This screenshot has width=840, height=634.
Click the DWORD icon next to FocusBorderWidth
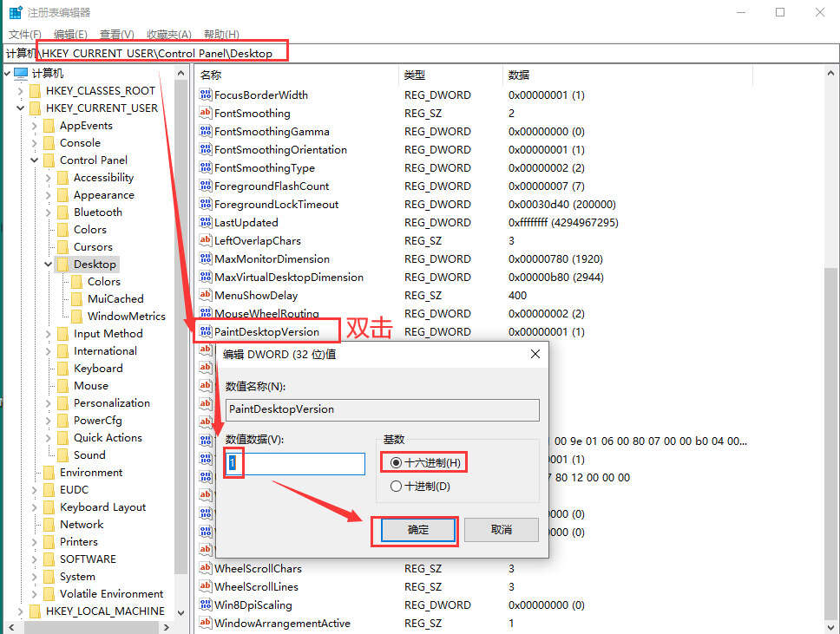pos(205,95)
